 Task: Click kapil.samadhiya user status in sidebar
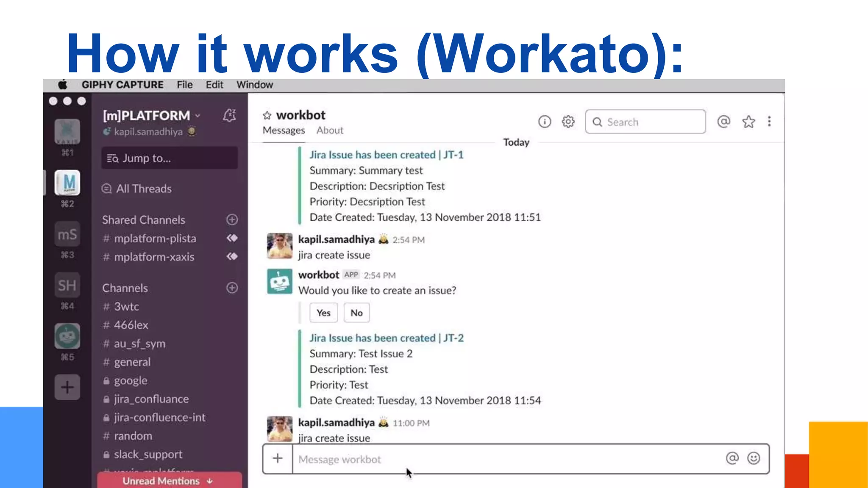[148, 132]
